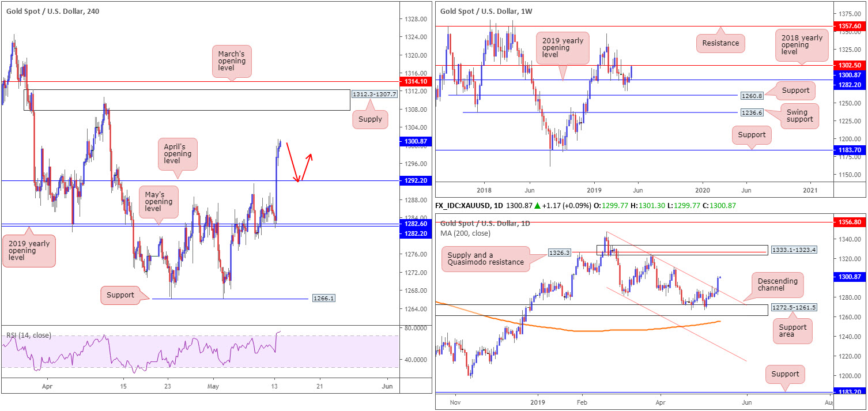Click the 1183.70 price tag on weekly chart
This screenshot has height=411, width=868.
click(x=849, y=150)
